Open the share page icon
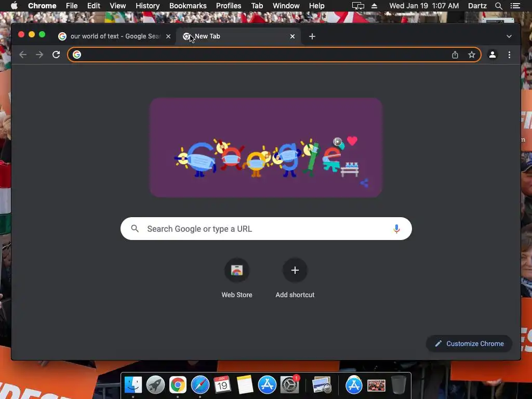The width and height of the screenshot is (532, 399). click(455, 55)
